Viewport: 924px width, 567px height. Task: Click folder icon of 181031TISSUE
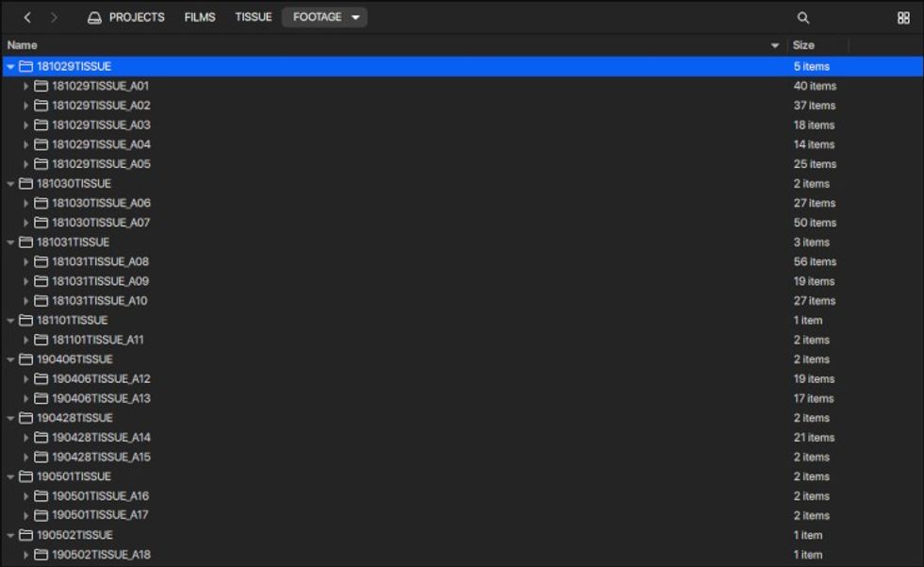[x=26, y=242]
